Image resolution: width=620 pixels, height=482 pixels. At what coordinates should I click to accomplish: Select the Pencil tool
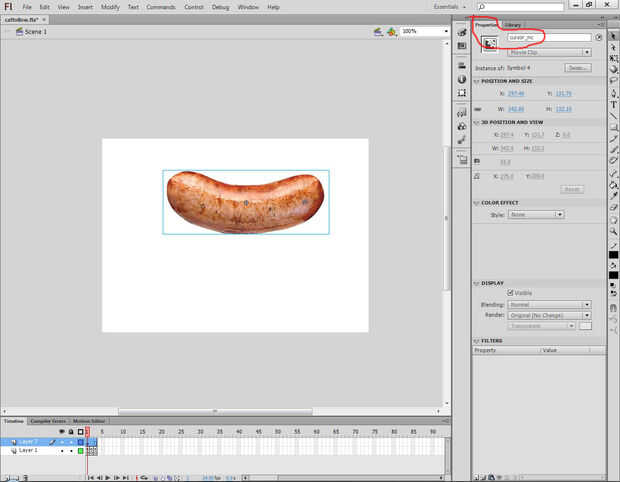tap(613, 138)
